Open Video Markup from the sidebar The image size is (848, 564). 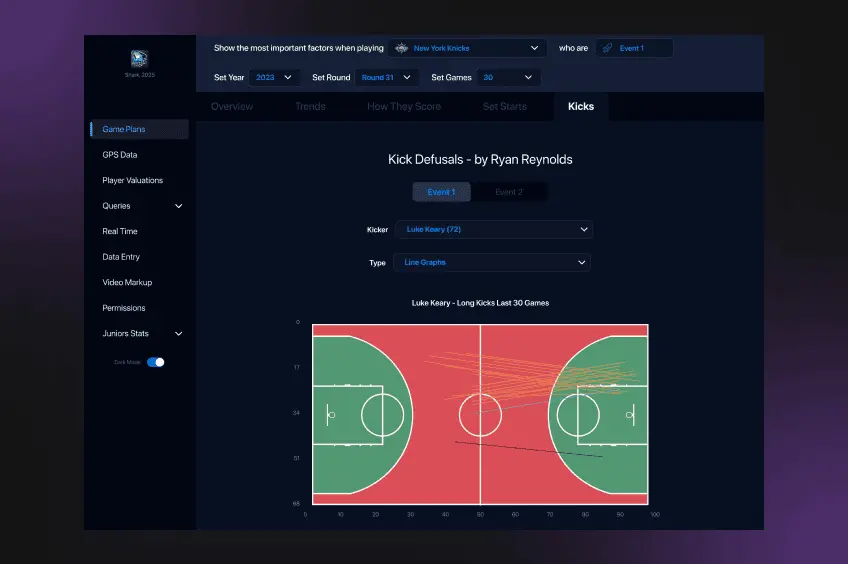tap(127, 283)
